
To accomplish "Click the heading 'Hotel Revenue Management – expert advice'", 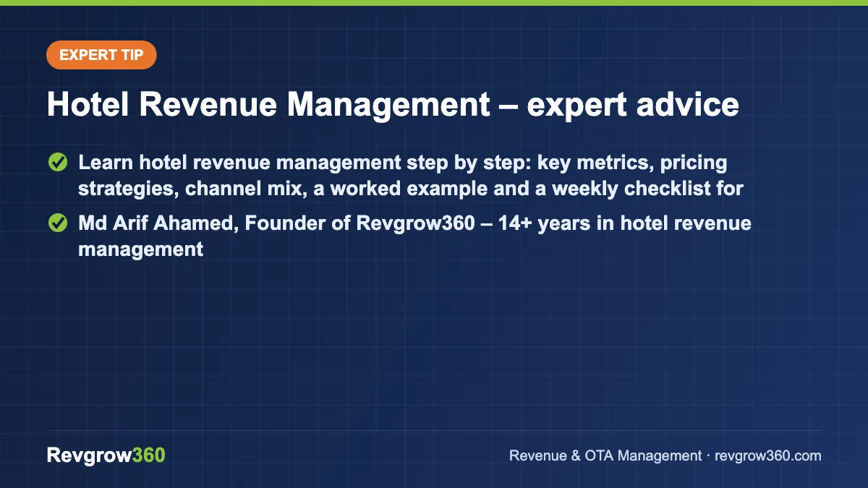I will click(x=393, y=106).
